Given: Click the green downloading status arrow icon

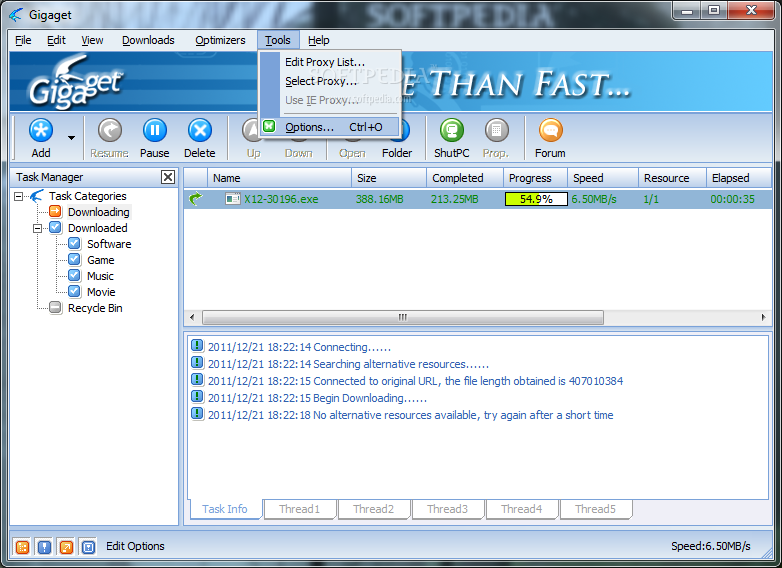Looking at the screenshot, I should (196, 199).
